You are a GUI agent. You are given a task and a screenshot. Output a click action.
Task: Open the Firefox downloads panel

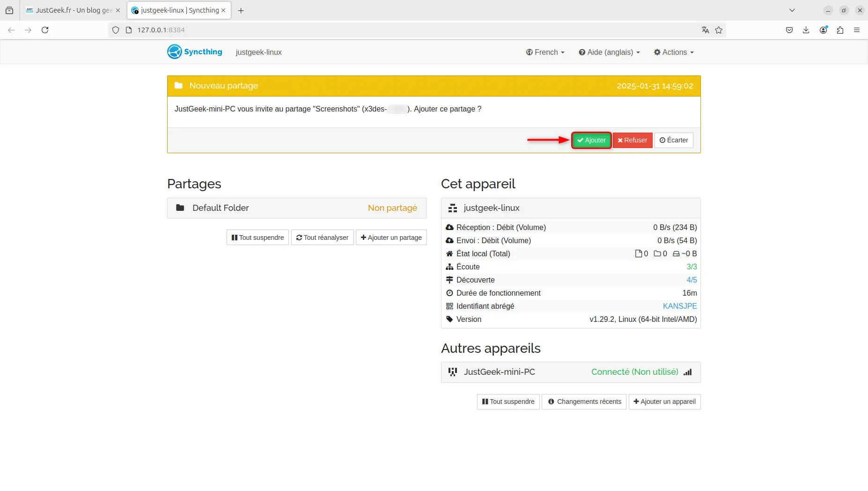point(806,30)
